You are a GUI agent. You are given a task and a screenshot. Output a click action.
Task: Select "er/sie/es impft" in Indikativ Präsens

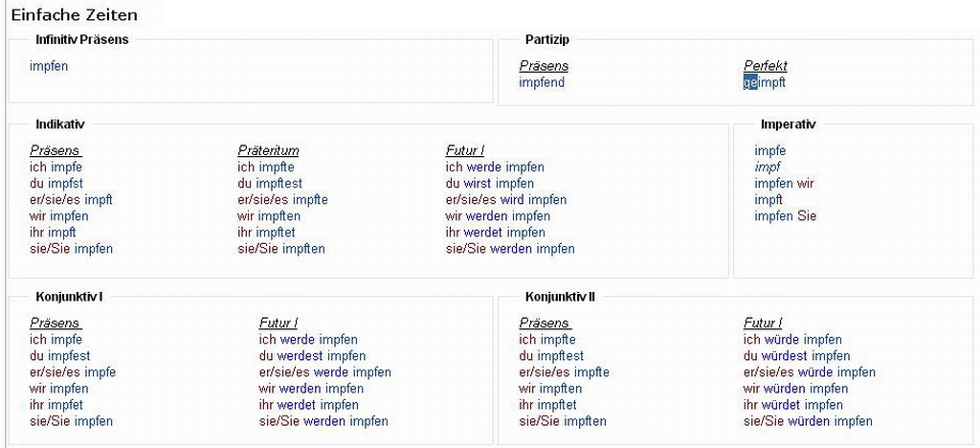coord(71,199)
